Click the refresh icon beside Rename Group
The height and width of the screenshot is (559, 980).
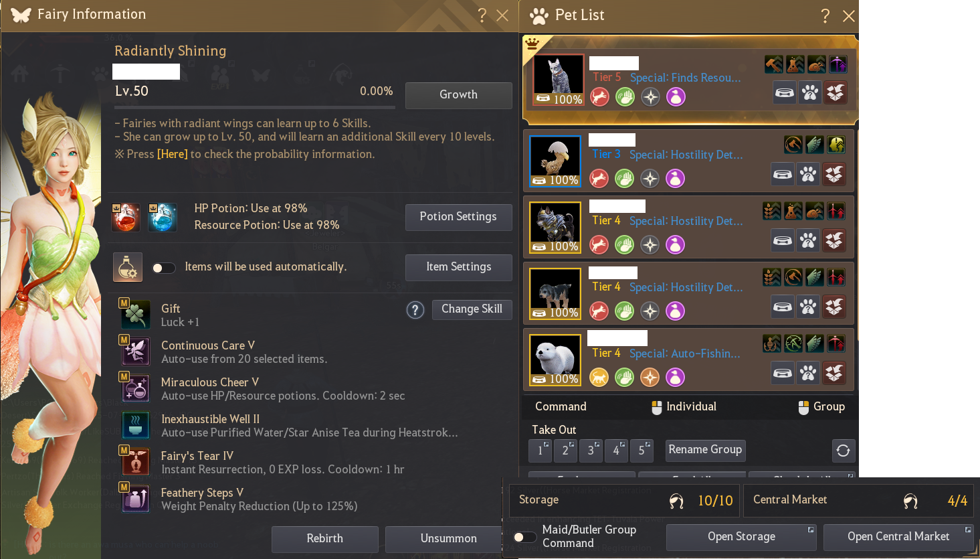tap(843, 451)
